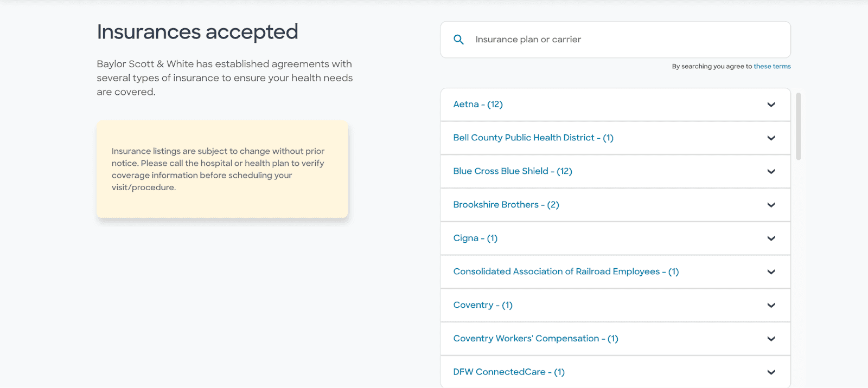Expand the Bell County Public Health District row
Screen dimensions: 868x388
pyautogui.click(x=771, y=138)
